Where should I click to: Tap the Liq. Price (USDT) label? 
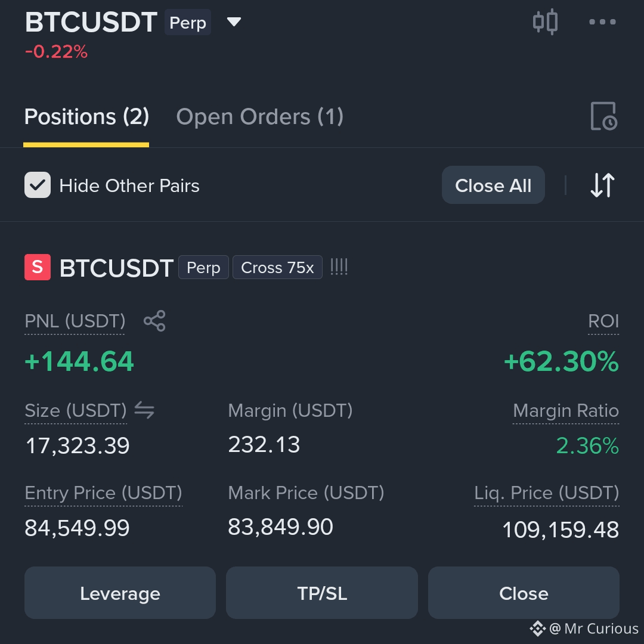point(546,493)
